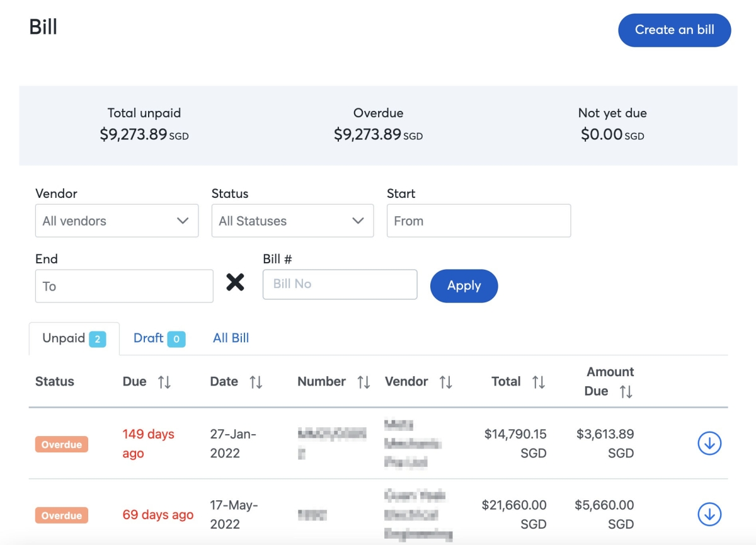Sort bills by Due column
The width and height of the screenshot is (756, 545).
click(163, 381)
